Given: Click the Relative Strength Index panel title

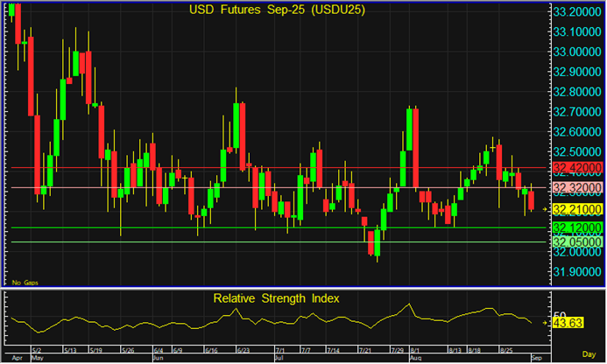Looking at the screenshot, I should point(277,298).
